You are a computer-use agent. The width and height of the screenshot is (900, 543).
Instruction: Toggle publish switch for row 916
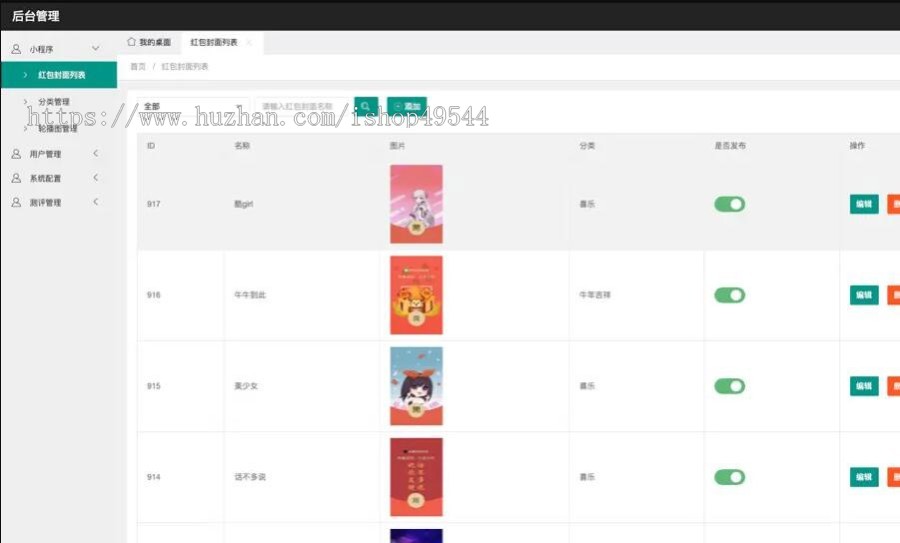730,295
